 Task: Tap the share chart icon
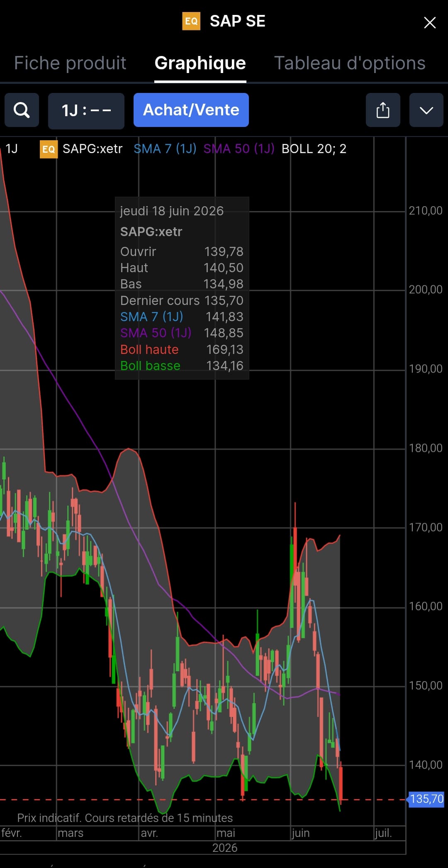tap(383, 110)
